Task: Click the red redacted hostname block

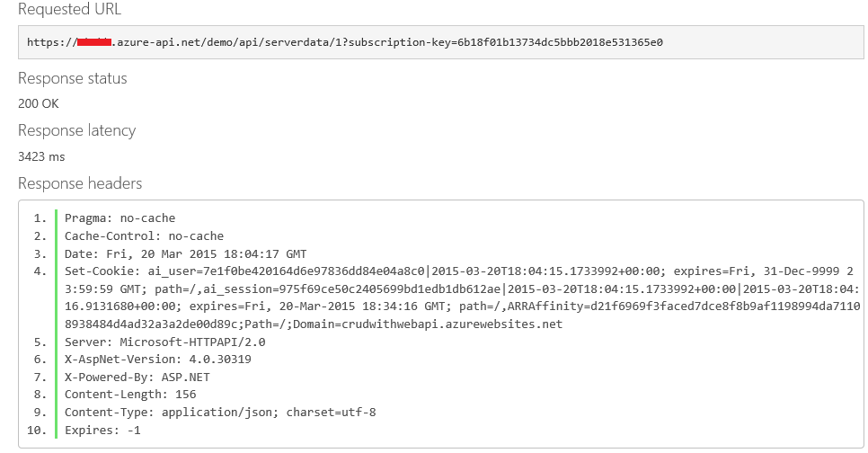Action: point(93,42)
